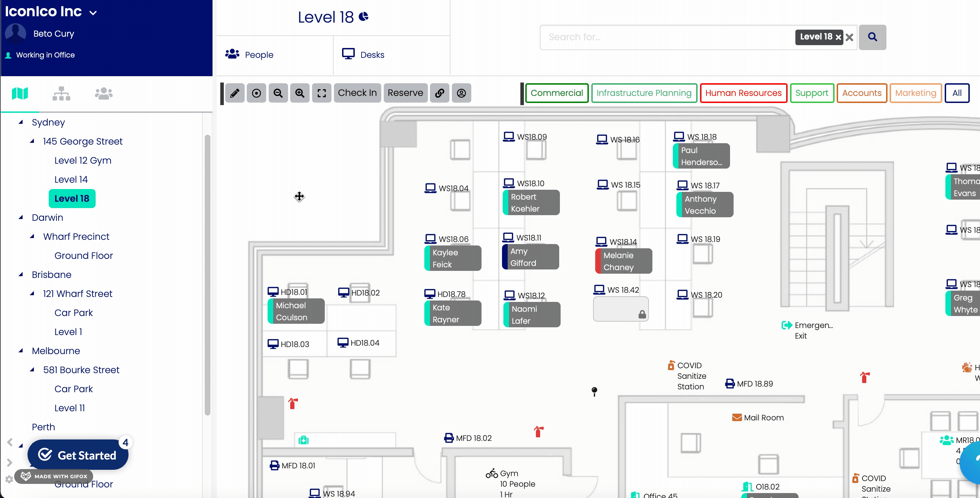
Task: Click the Emergency Exit marker
Action: (807, 330)
